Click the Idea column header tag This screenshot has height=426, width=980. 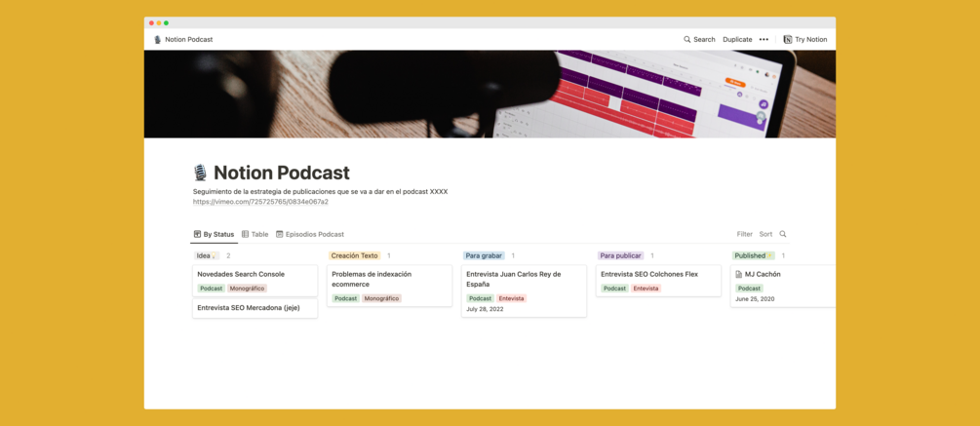(x=207, y=255)
